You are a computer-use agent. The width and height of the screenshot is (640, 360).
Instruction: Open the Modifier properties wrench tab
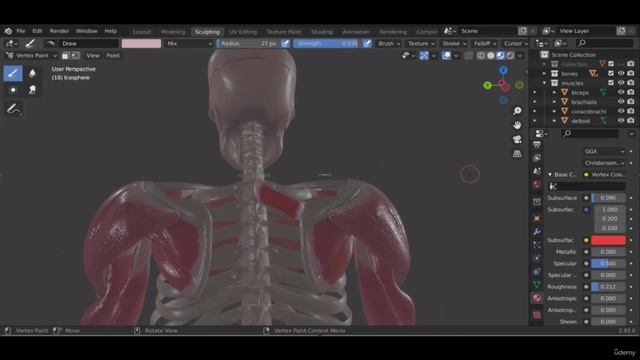(x=537, y=232)
